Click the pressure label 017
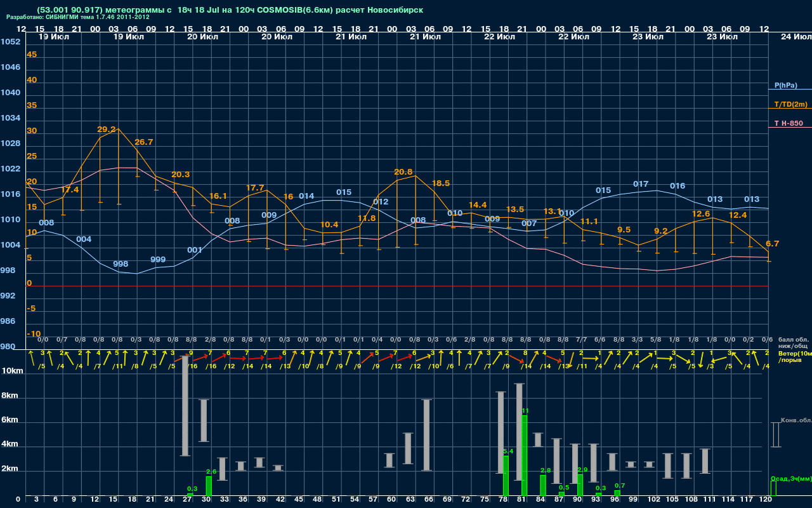812x508 pixels. (x=641, y=184)
